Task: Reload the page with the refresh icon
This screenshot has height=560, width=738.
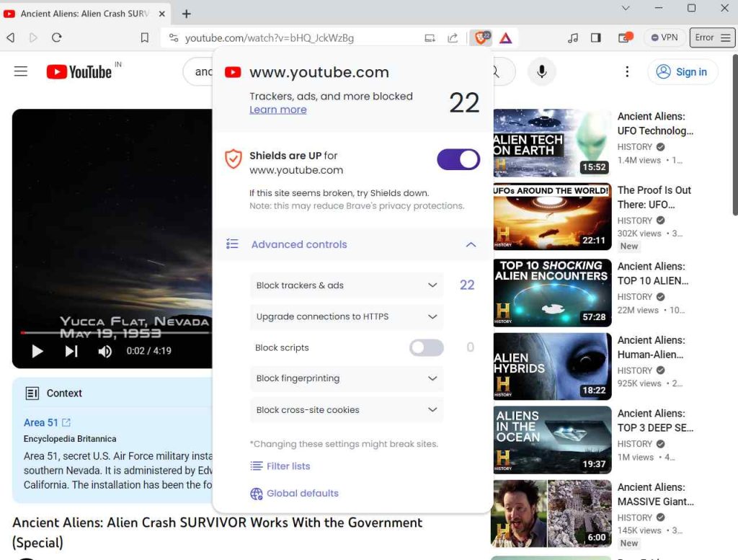Action: tap(56, 37)
